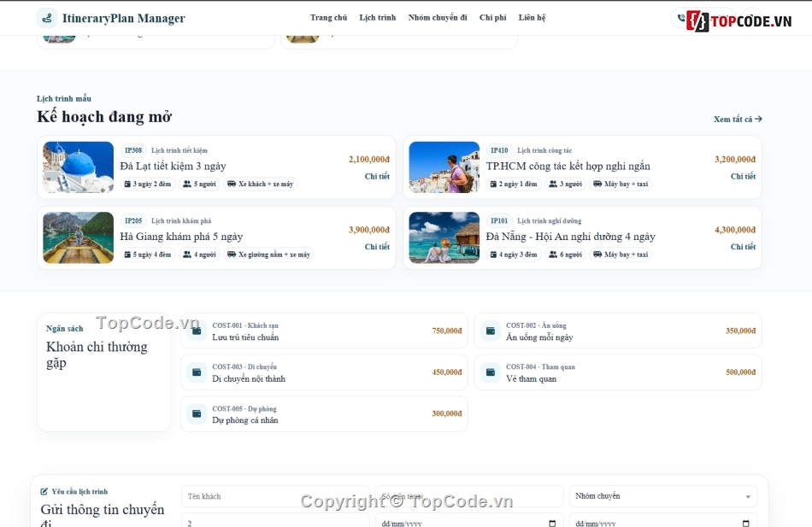Click vehicle icon in TP.HCM Máy bay + taxi
This screenshot has height=527, width=812.
point(597,184)
